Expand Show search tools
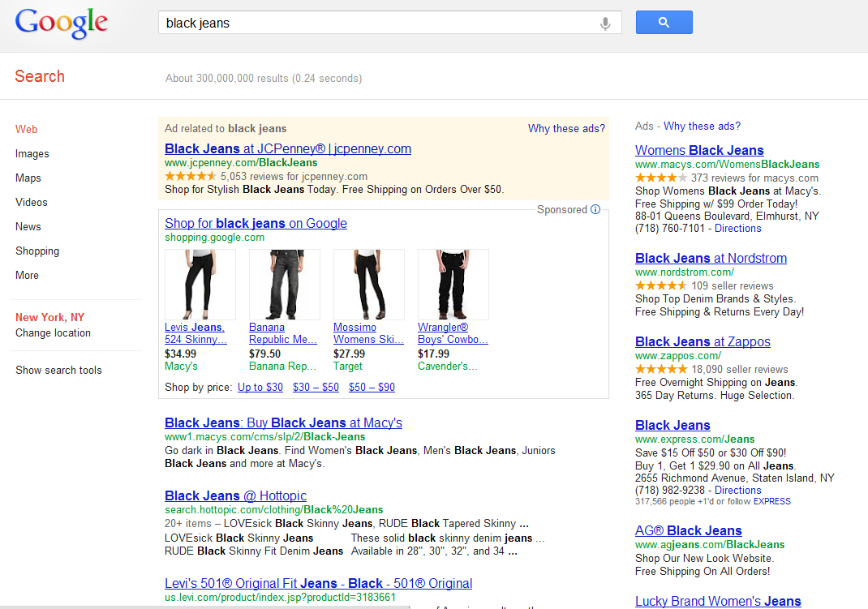868x609 pixels. pos(58,370)
